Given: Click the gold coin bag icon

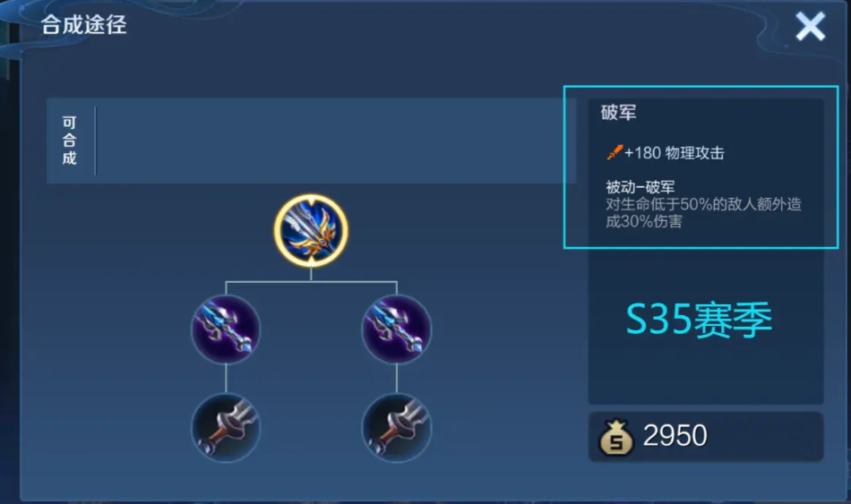Looking at the screenshot, I should (x=616, y=437).
